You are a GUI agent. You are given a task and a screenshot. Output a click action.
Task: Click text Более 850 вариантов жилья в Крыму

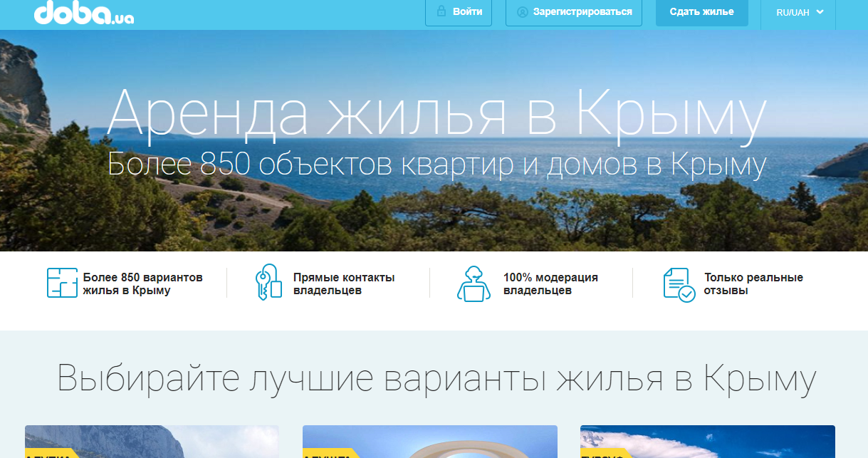click(x=143, y=283)
